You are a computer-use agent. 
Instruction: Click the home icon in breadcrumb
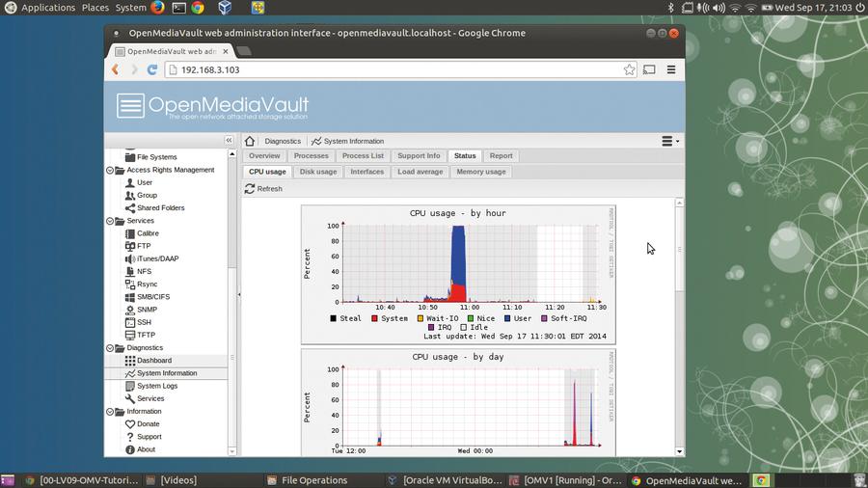coord(250,141)
